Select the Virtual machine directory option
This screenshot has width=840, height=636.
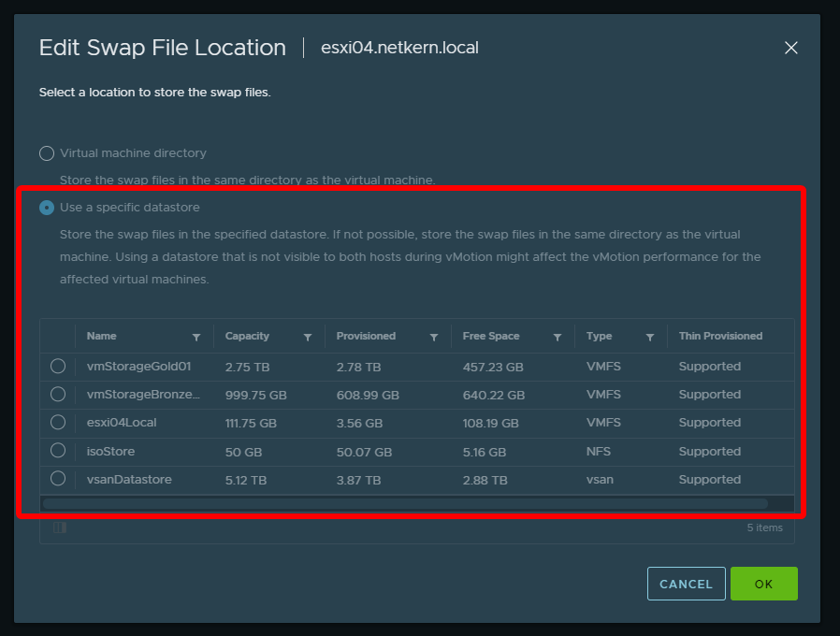(x=47, y=153)
